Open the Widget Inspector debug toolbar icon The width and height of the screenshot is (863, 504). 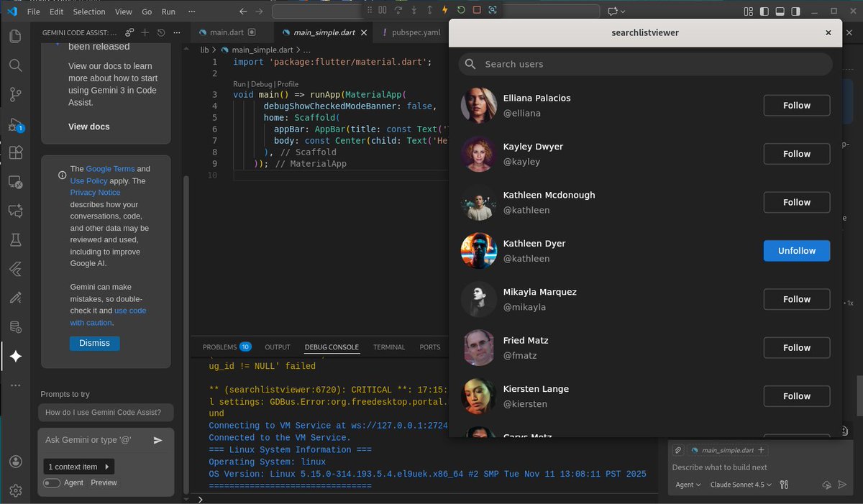point(493,10)
